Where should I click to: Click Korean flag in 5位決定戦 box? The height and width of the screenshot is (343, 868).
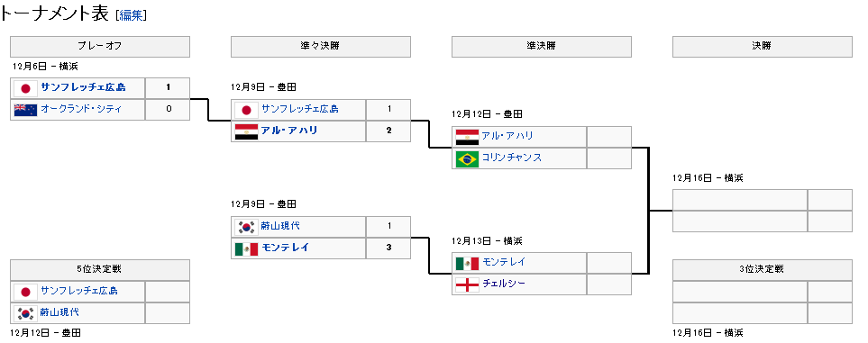click(x=25, y=313)
